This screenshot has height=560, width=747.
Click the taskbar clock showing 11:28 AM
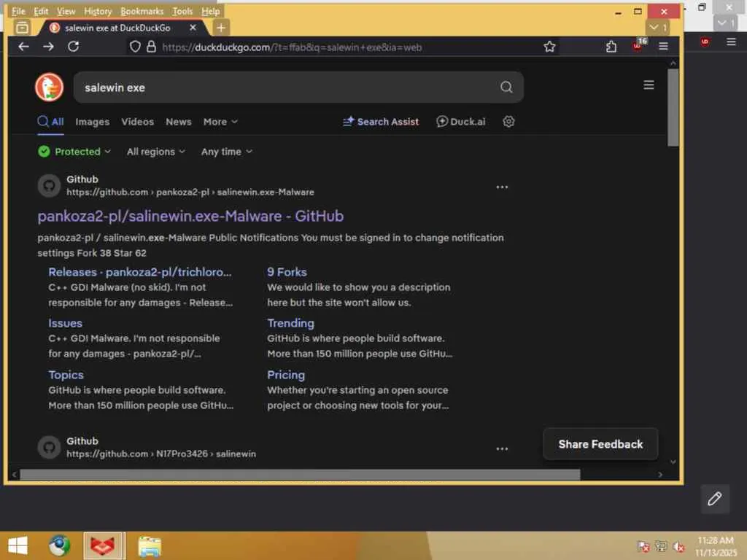[716, 546]
